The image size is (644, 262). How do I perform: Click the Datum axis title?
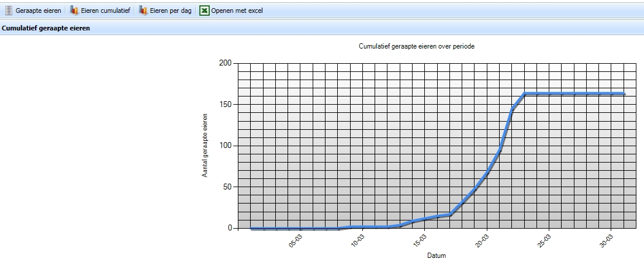coord(436,256)
